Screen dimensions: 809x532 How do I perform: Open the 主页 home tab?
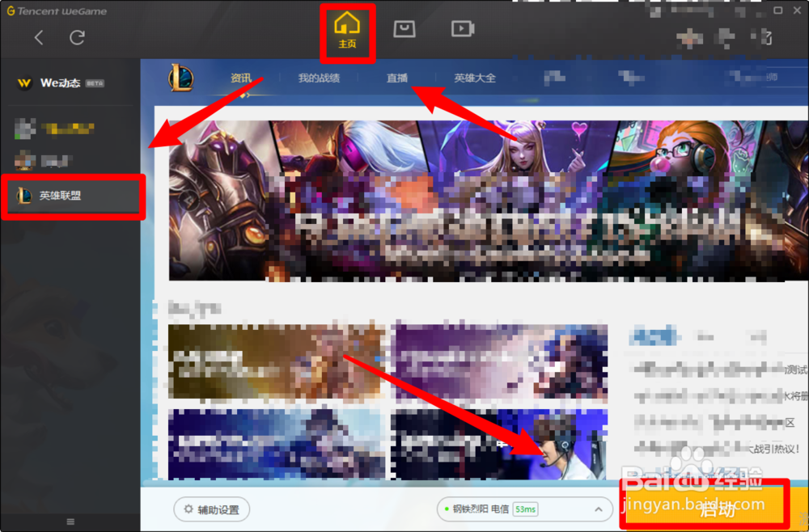pos(347,31)
